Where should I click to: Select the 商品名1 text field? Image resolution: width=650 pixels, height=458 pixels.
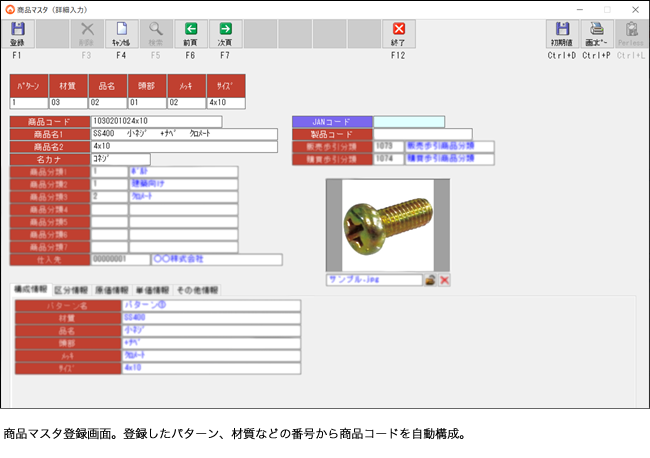point(183,134)
